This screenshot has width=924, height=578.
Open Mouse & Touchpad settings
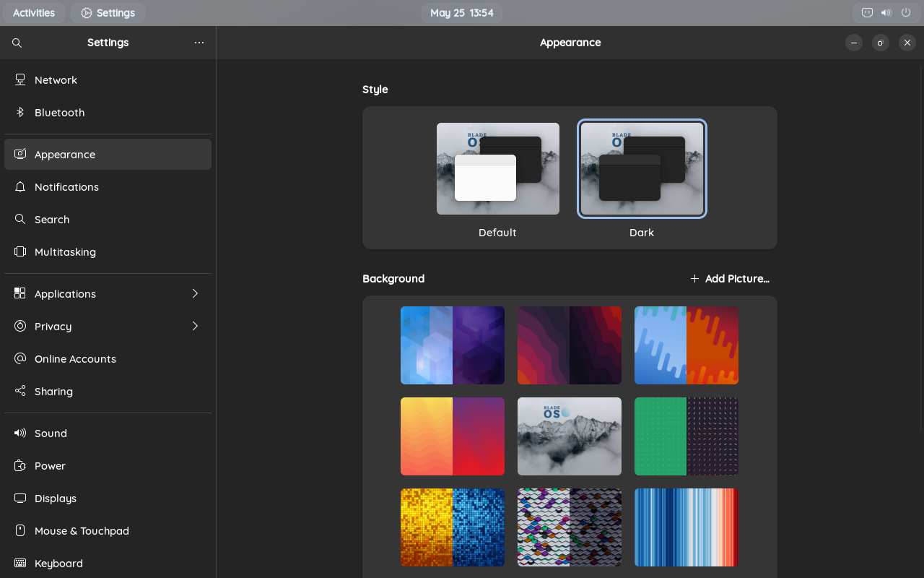[108, 531]
